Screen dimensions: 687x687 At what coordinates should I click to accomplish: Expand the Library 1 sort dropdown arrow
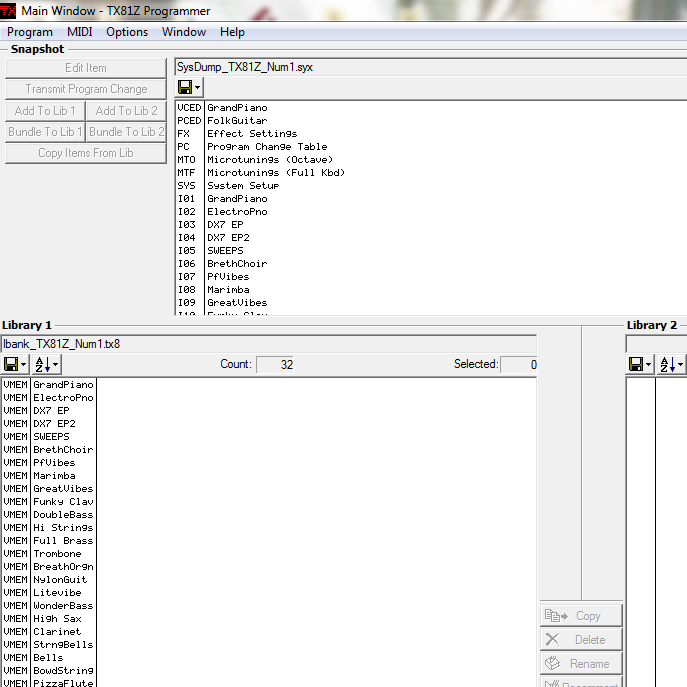click(56, 365)
